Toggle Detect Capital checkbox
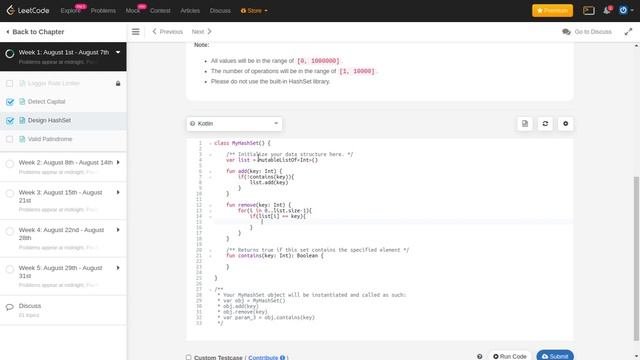 click(x=10, y=102)
